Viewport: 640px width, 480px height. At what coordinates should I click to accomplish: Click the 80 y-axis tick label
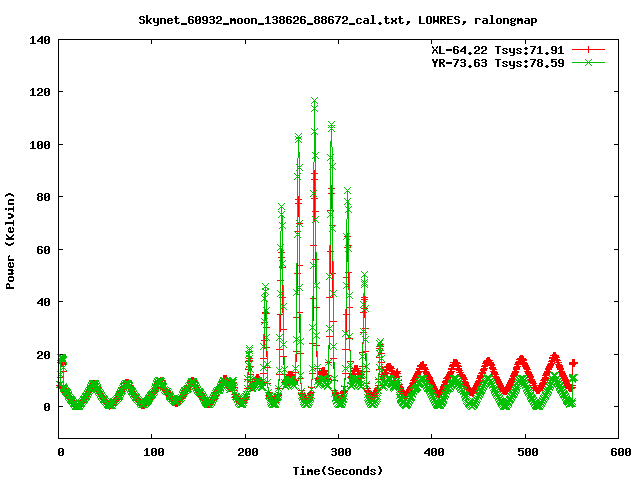tap(43, 197)
